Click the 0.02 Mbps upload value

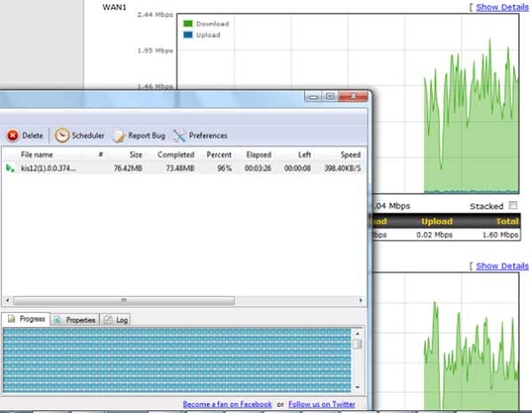click(x=434, y=235)
